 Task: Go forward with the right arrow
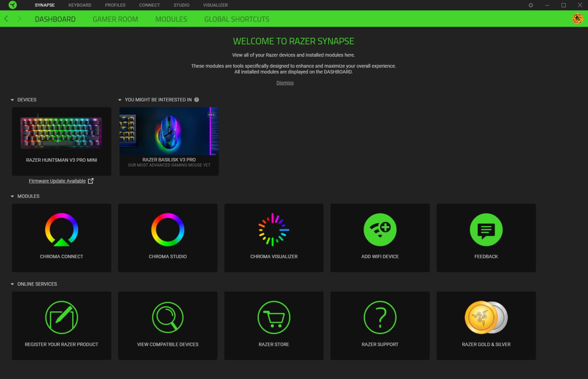(x=19, y=19)
